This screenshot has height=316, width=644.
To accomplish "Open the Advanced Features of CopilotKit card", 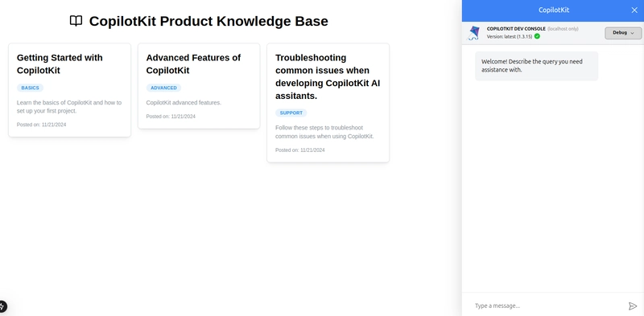I will (x=199, y=86).
